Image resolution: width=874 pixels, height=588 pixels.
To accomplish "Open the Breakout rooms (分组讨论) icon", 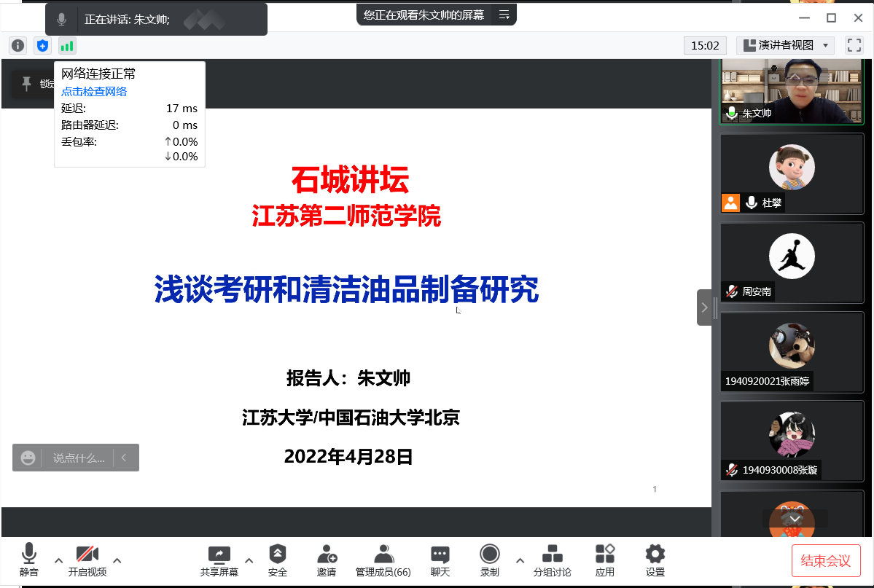I will [553, 560].
